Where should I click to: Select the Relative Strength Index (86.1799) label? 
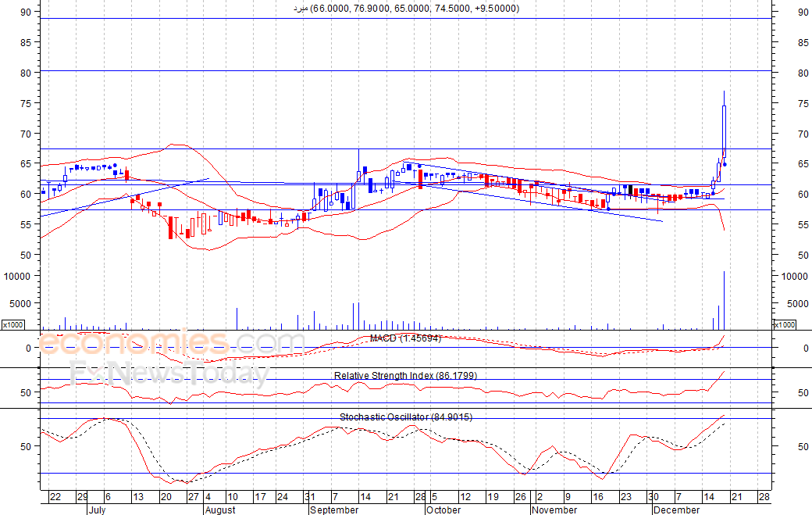click(405, 376)
